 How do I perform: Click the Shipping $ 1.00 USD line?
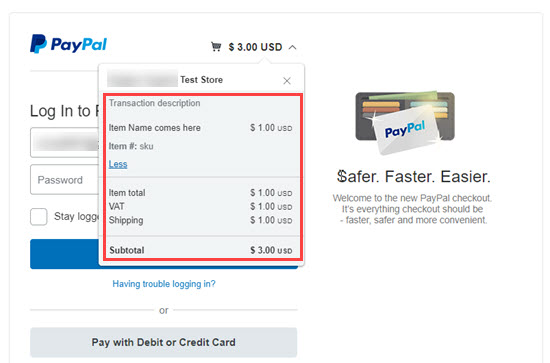point(200,220)
